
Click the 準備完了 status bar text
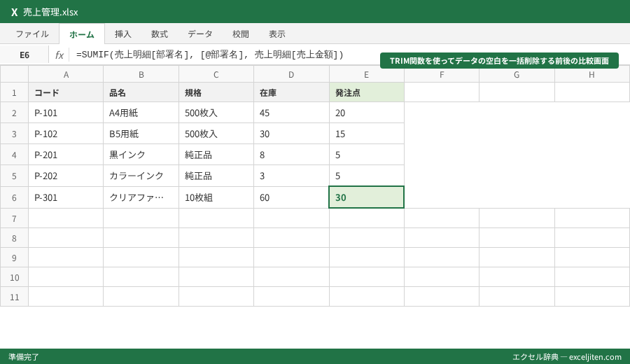click(24, 357)
